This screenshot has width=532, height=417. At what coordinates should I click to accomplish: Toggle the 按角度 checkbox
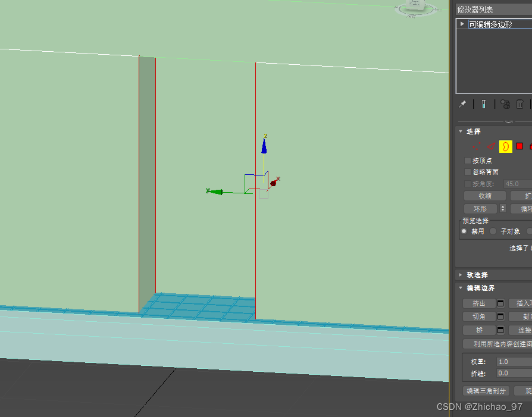tap(468, 184)
